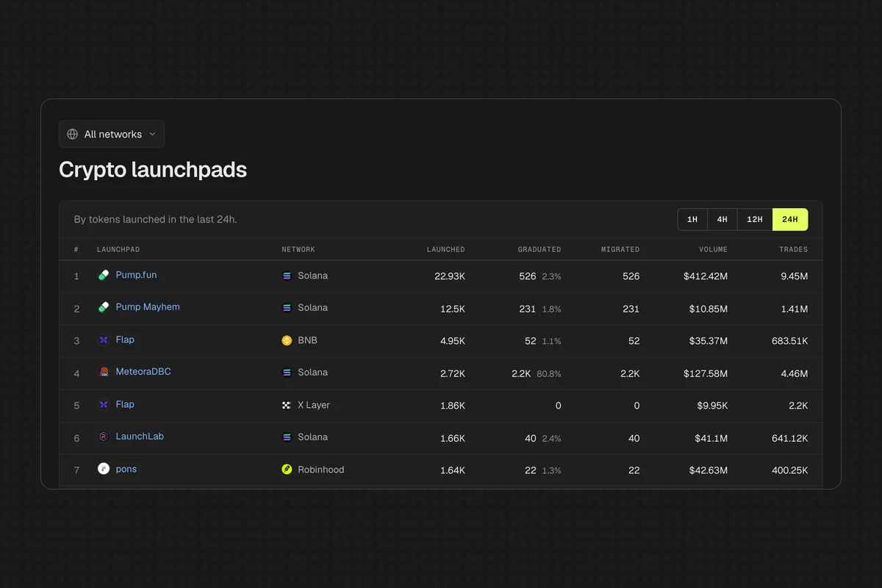This screenshot has height=588, width=882.
Task: Click the BNB network coin icon
Action: pyautogui.click(x=287, y=341)
